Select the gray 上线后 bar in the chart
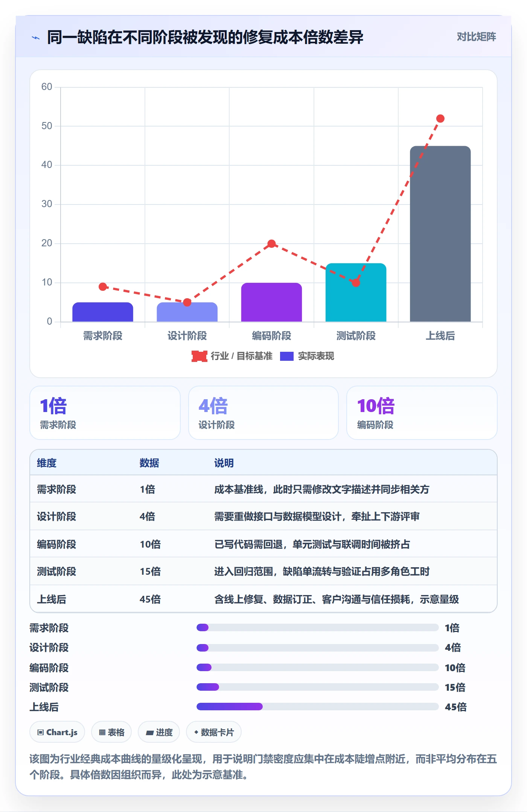Screen dimensions: 527x812 point(440,234)
